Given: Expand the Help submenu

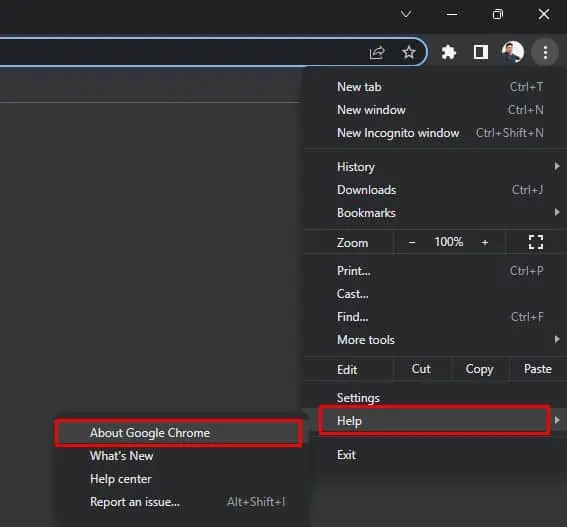Looking at the screenshot, I should tap(435, 421).
